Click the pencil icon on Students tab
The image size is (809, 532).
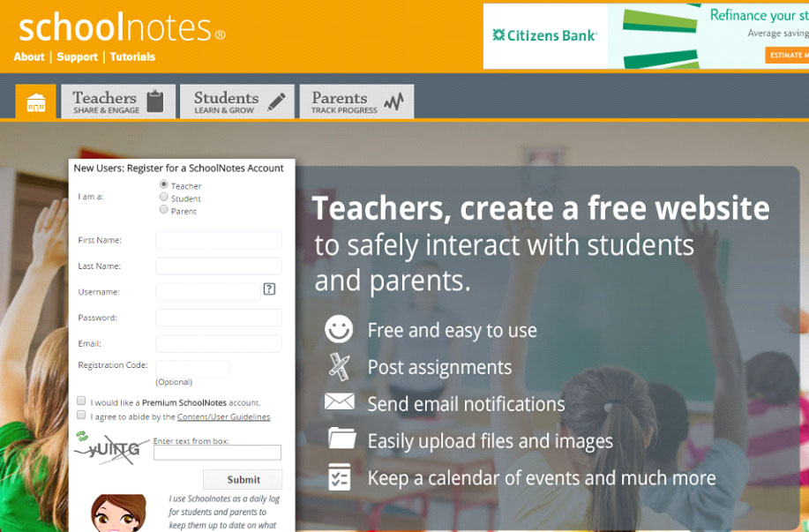[276, 101]
